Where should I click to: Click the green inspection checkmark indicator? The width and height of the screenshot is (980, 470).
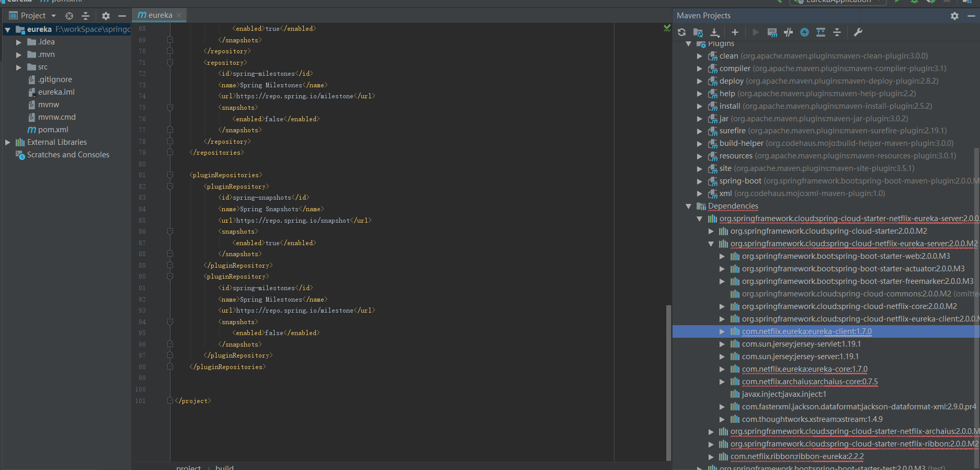[x=667, y=28]
